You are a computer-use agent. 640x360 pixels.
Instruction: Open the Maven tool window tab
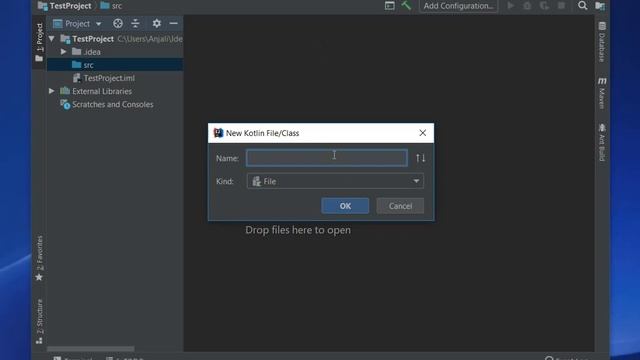[x=602, y=93]
